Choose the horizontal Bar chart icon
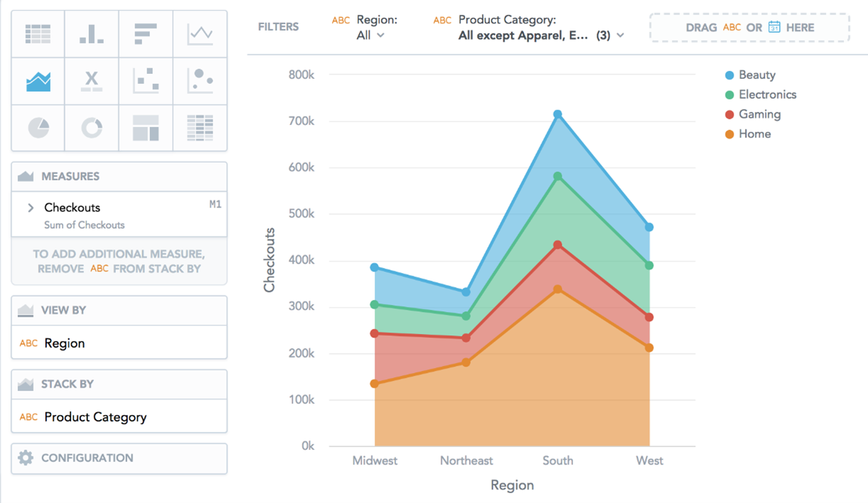Image resolution: width=868 pixels, height=503 pixels. [146, 33]
